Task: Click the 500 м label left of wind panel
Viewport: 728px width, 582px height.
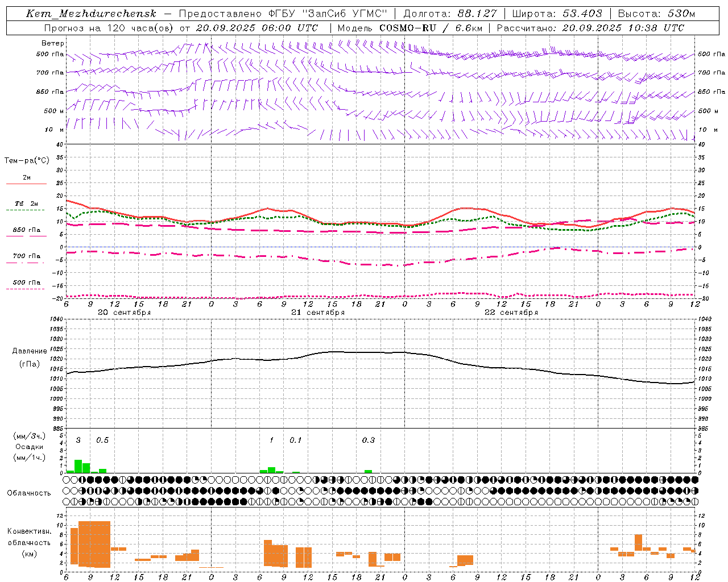Action: pos(55,111)
